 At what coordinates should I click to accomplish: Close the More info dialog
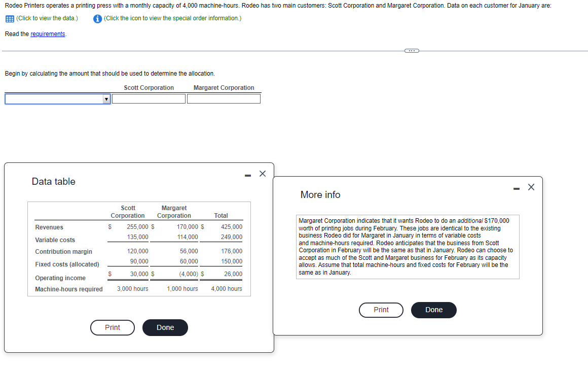click(x=531, y=187)
